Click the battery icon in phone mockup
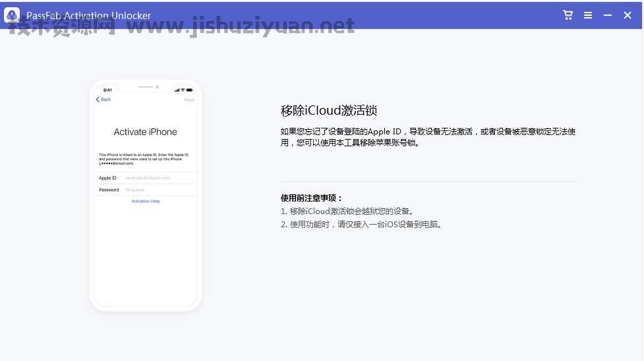 [x=189, y=90]
